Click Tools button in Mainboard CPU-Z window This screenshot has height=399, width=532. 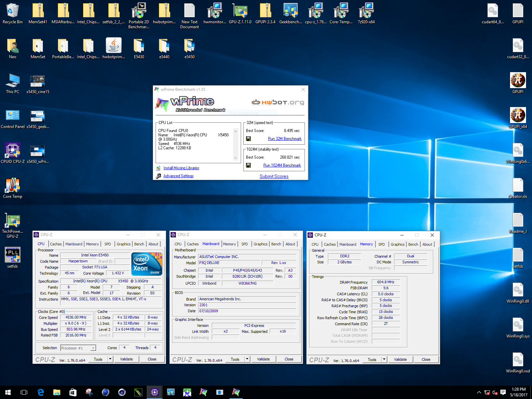click(235, 359)
